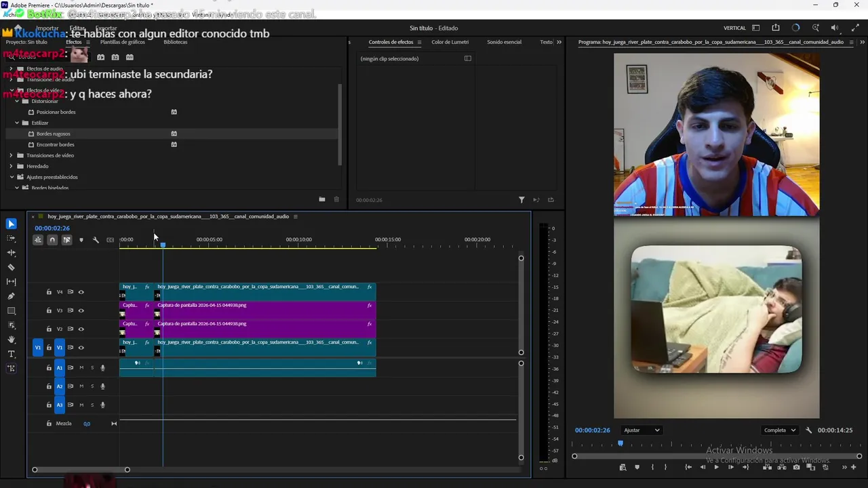Viewport: 868px width, 488px height.
Task: Select the Ripple Edit tool
Action: coord(12,252)
